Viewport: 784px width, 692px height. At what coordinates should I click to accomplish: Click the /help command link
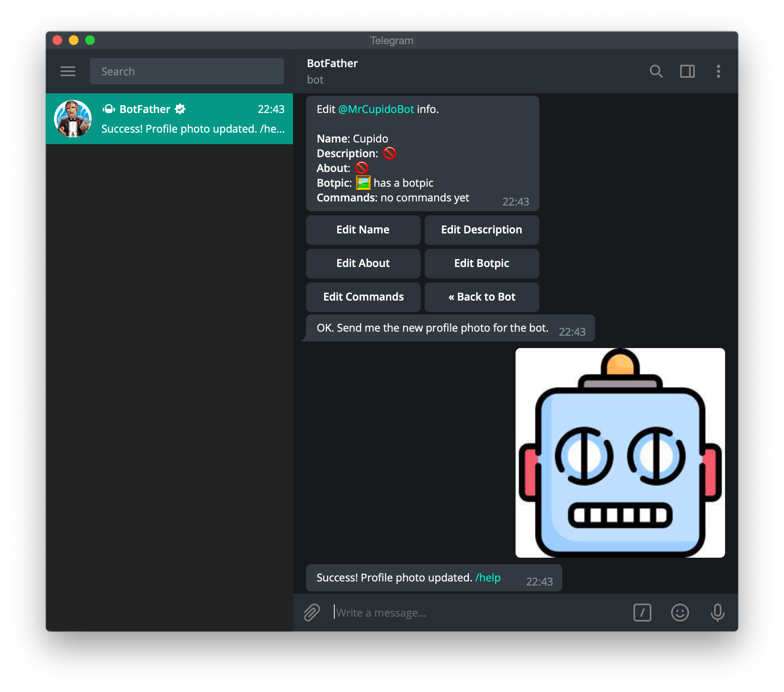click(489, 578)
